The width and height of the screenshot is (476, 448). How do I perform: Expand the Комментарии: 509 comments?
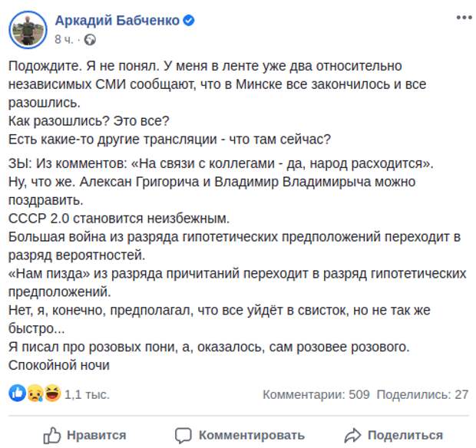coord(316,394)
